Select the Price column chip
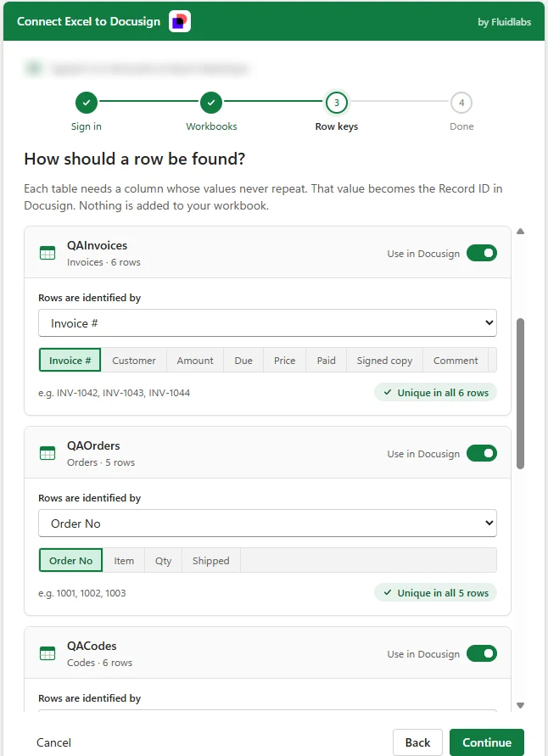The width and height of the screenshot is (548, 756). pyautogui.click(x=284, y=360)
